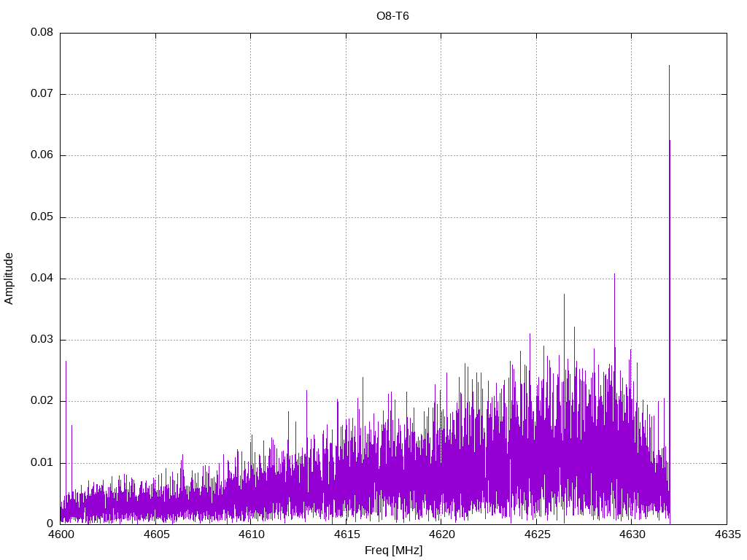Click the 0.01 y-axis tick label
747x560 pixels.
tap(41, 462)
